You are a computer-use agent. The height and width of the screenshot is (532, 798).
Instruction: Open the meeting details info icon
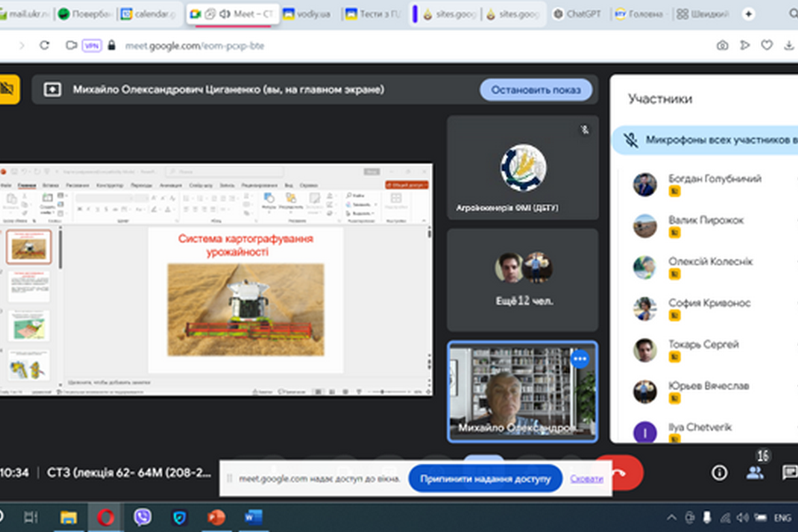point(719,473)
